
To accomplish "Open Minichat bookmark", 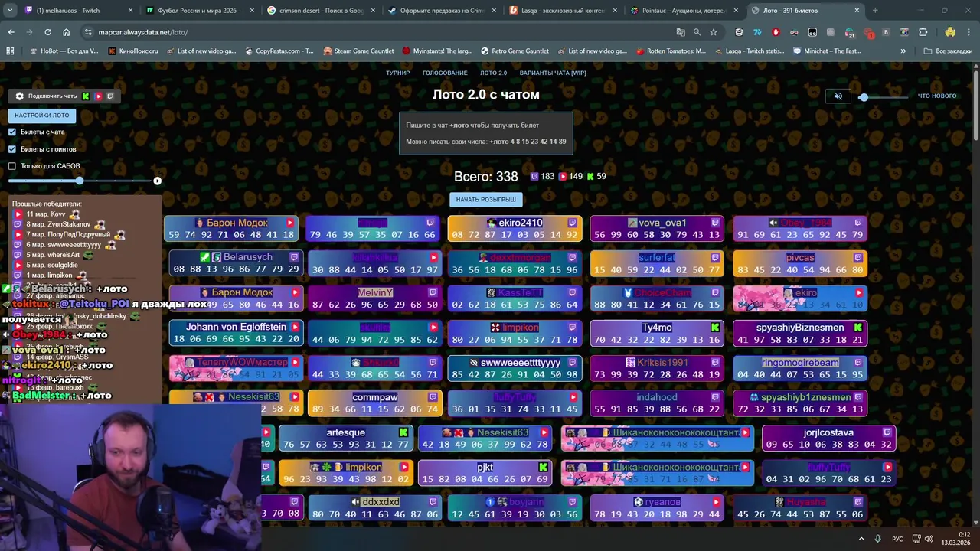I will 828,51.
